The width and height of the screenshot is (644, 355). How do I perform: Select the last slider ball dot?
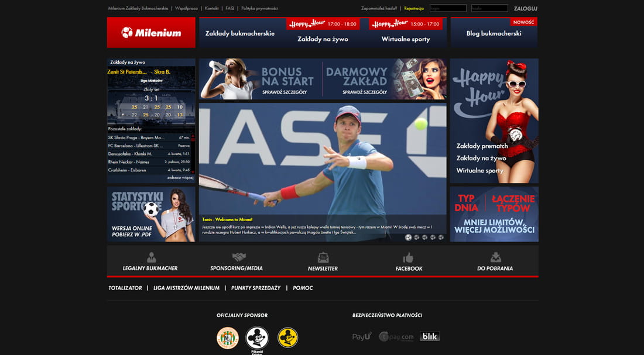click(x=441, y=237)
